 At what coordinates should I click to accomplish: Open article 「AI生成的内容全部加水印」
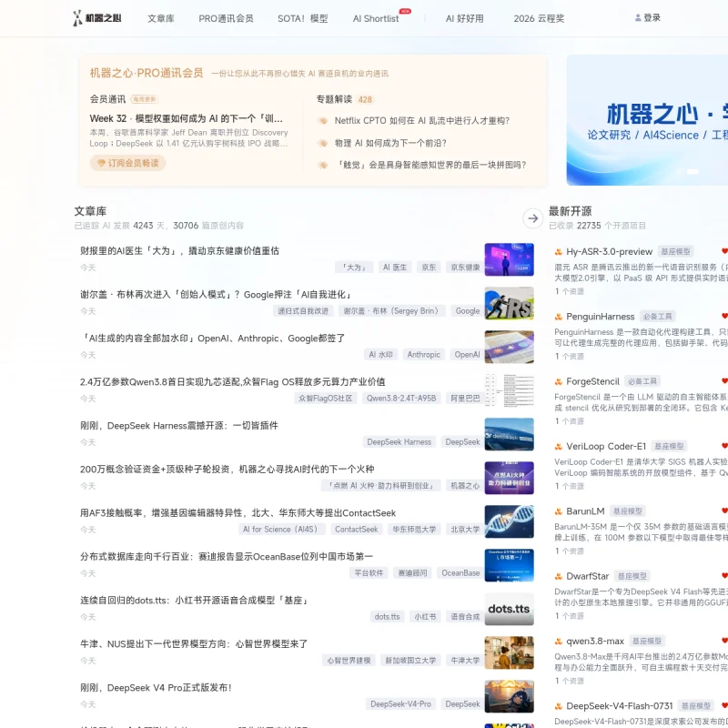coord(213,338)
